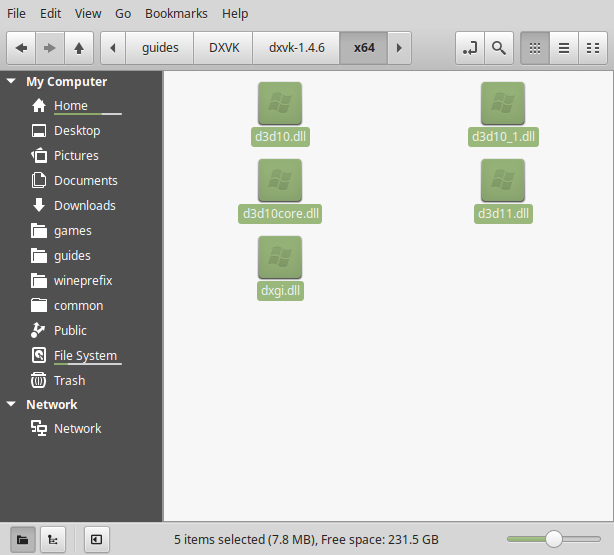This screenshot has height=555, width=614.
Task: Select the x64 path segment
Action: click(364, 48)
